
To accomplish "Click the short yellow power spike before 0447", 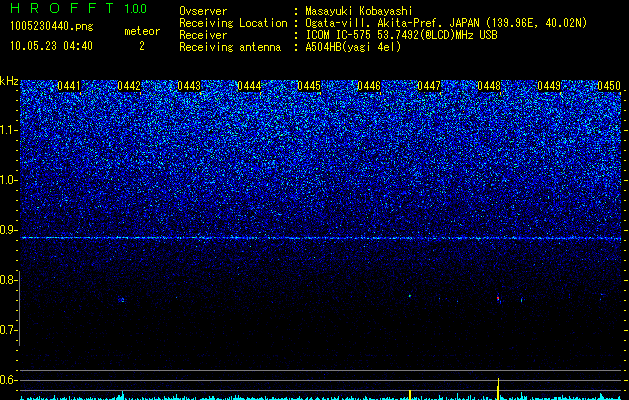I will point(410,394).
